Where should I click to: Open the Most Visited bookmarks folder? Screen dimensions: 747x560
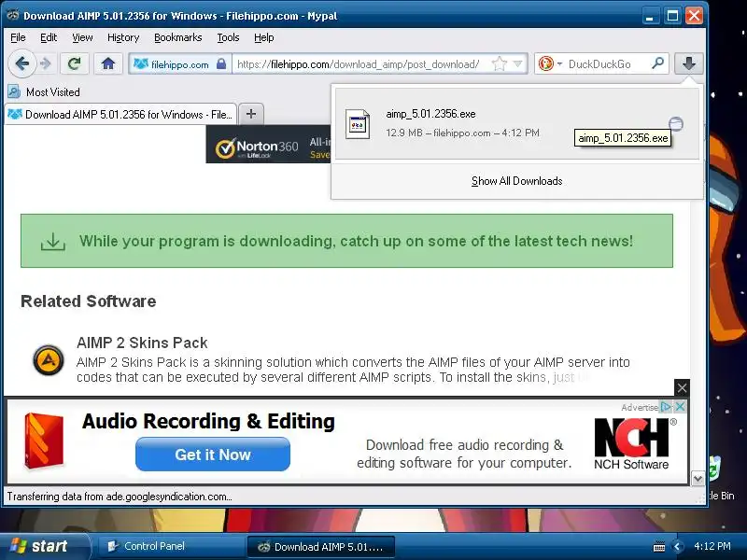(44, 91)
